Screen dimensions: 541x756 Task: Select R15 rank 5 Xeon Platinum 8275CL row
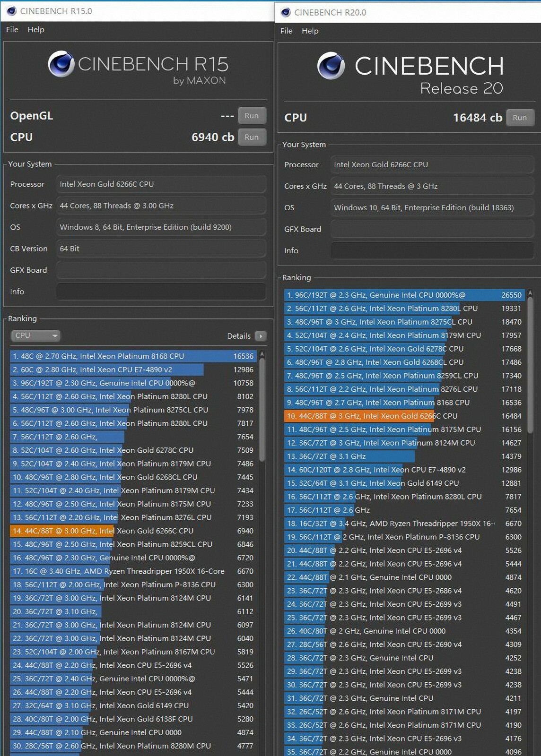coord(133,410)
